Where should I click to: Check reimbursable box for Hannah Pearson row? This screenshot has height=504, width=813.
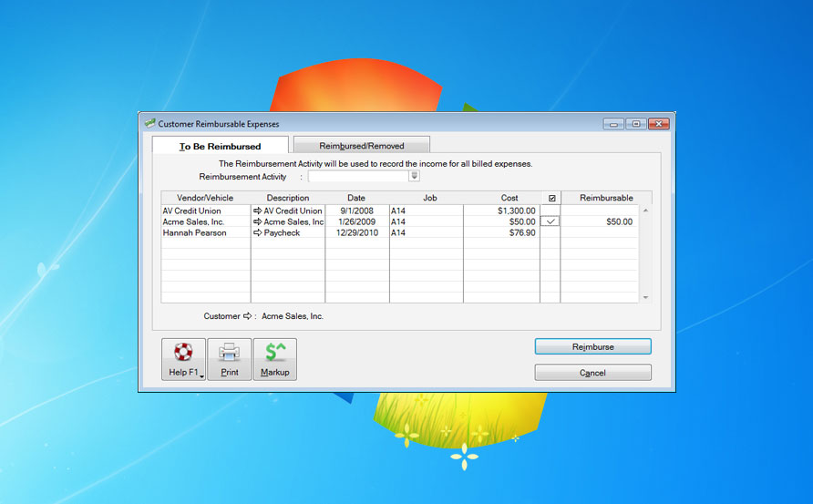tap(551, 232)
